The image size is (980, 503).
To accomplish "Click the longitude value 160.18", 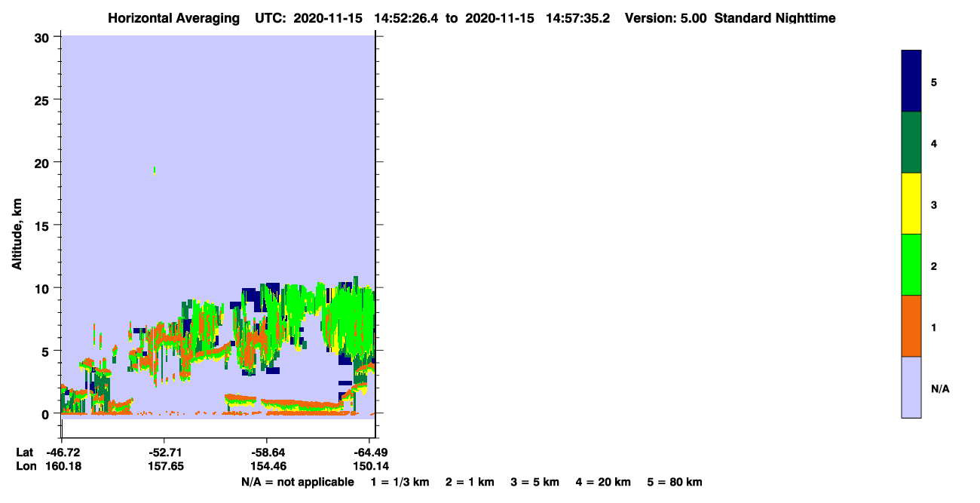I will [62, 466].
